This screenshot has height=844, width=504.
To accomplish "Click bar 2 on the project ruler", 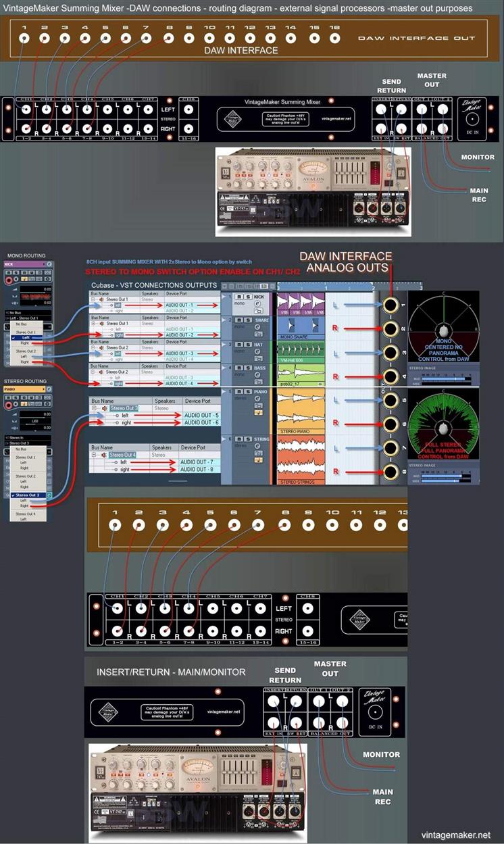I will click(x=373, y=287).
